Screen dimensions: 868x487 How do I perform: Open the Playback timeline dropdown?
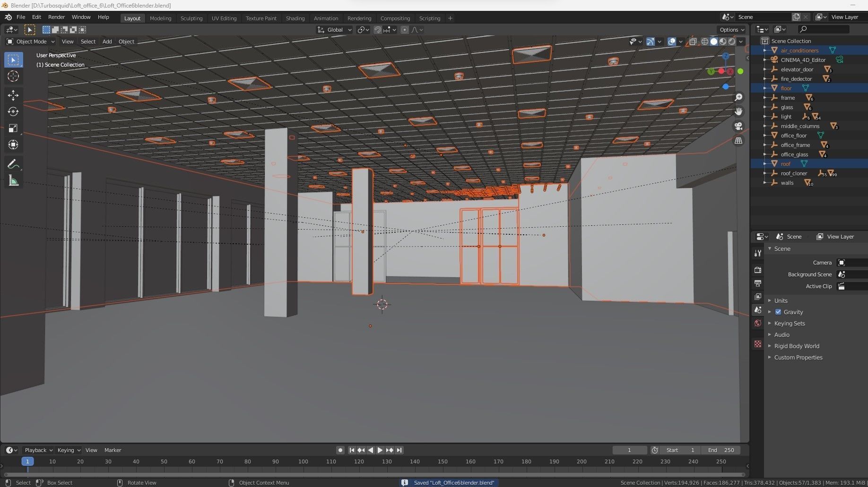38,450
